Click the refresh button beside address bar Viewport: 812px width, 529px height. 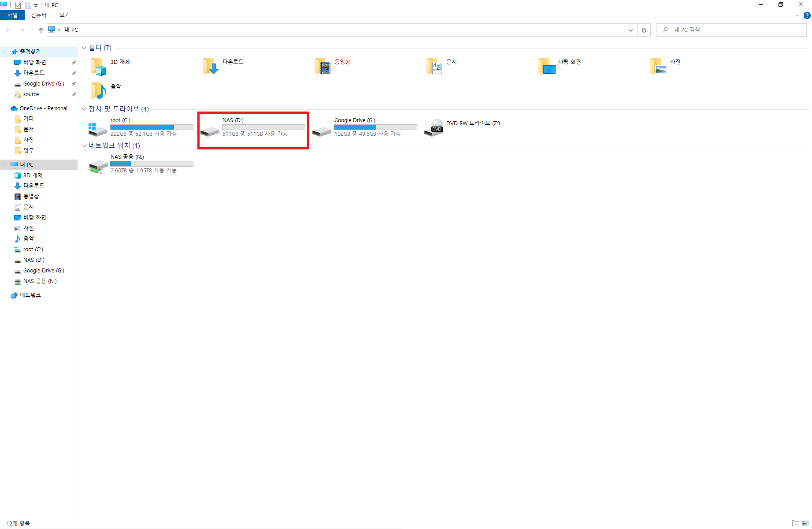pyautogui.click(x=644, y=30)
